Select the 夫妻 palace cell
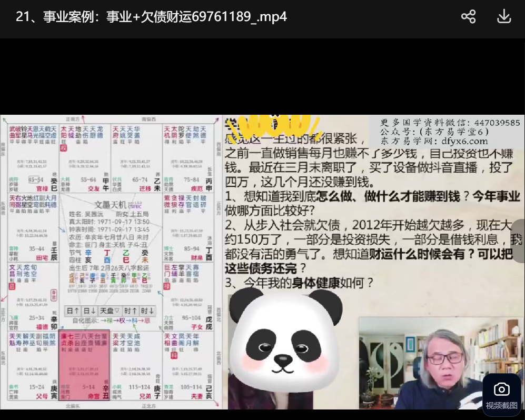 tap(189, 368)
